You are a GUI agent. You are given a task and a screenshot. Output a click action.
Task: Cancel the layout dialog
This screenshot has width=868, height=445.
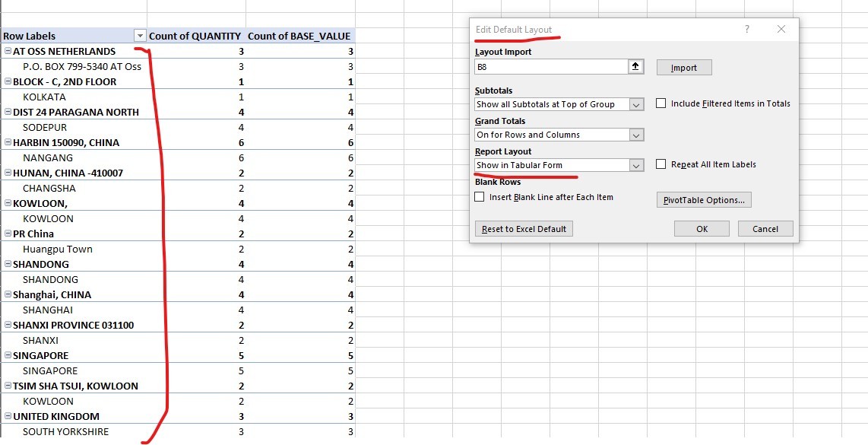[765, 229]
